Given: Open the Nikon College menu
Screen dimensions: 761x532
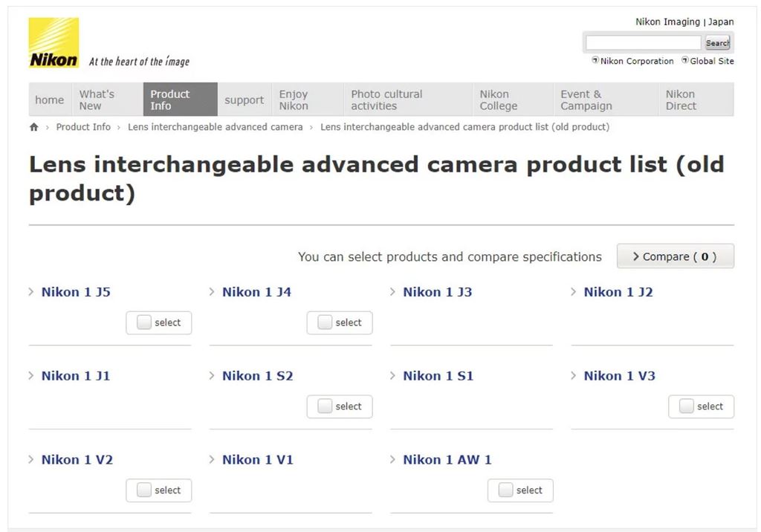Looking at the screenshot, I should pyautogui.click(x=513, y=100).
